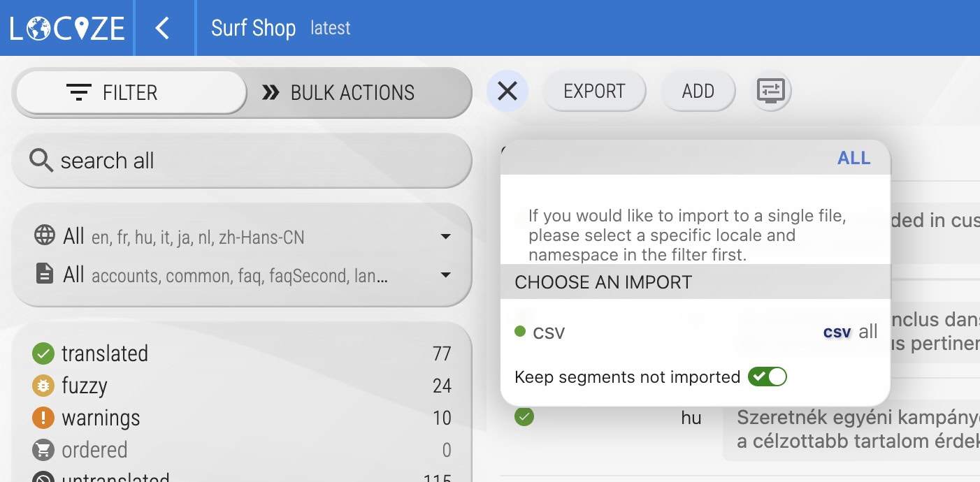Click the Locize logo
Screen dimensions: 980x482
pyautogui.click(x=66, y=28)
